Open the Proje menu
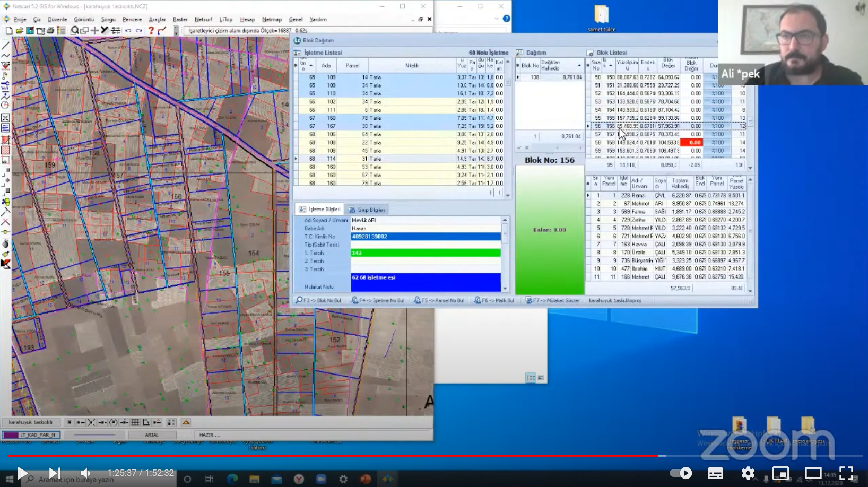 point(20,19)
